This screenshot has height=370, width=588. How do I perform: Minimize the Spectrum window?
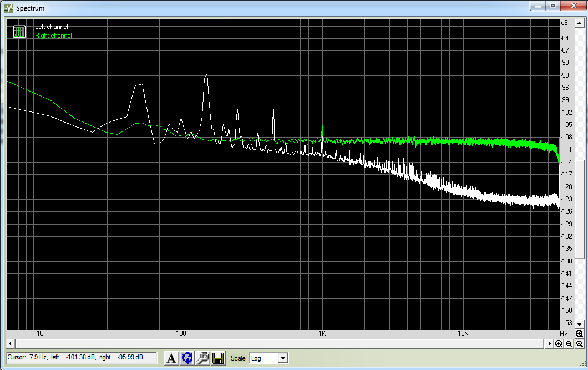pos(538,6)
